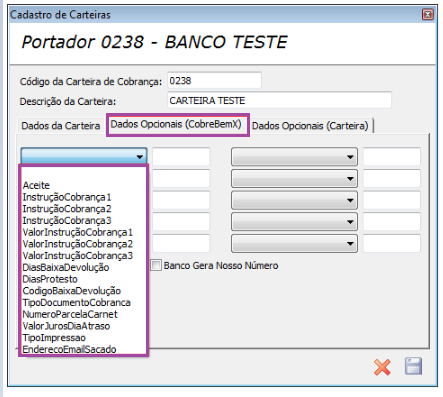Screen dimensions: 443x397
Task: Click value field beside the open blue dropdown
Action: click(181, 156)
